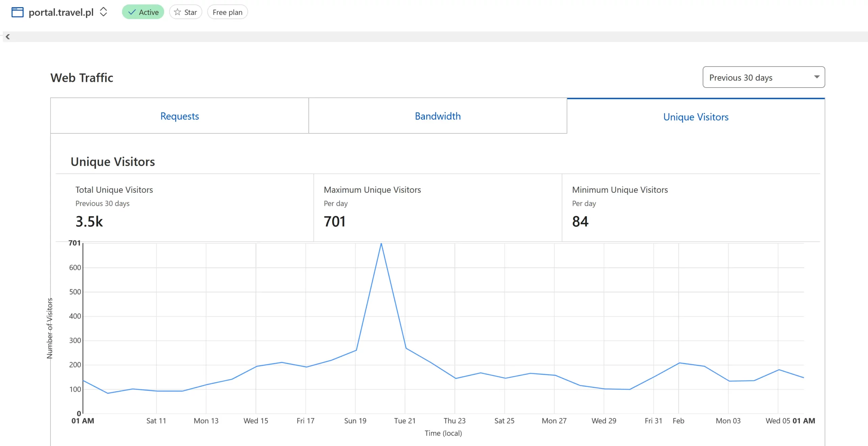Collapse sidebar with left chevron
Screen dimensions: 868x446
[7, 37]
